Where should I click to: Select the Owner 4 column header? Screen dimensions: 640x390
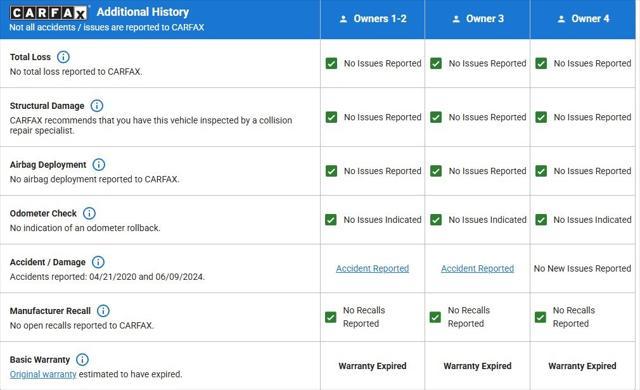click(x=583, y=19)
